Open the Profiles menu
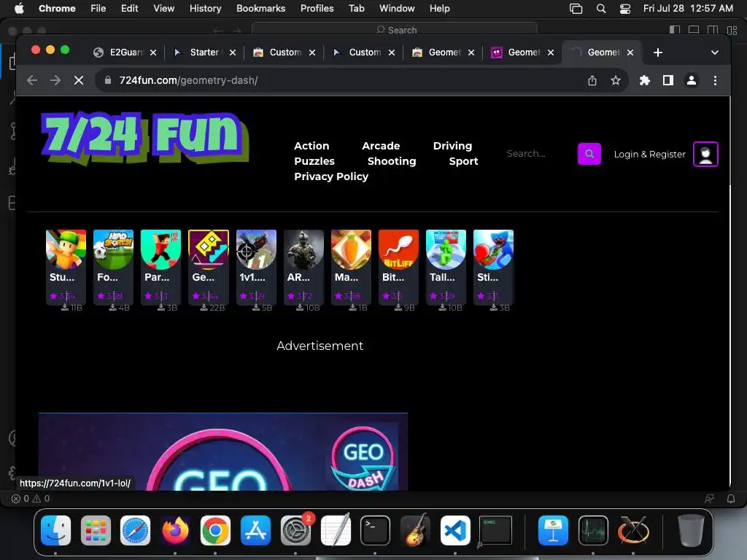 point(317,9)
